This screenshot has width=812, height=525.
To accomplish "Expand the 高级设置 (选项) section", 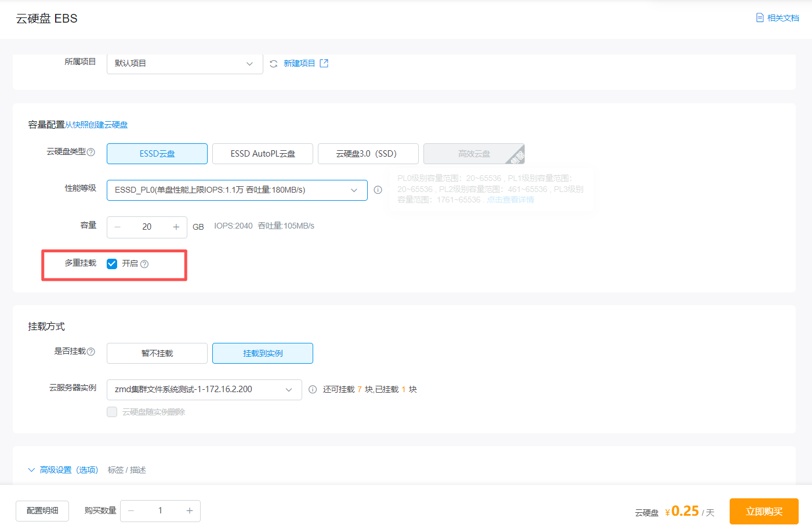I will [x=63, y=470].
